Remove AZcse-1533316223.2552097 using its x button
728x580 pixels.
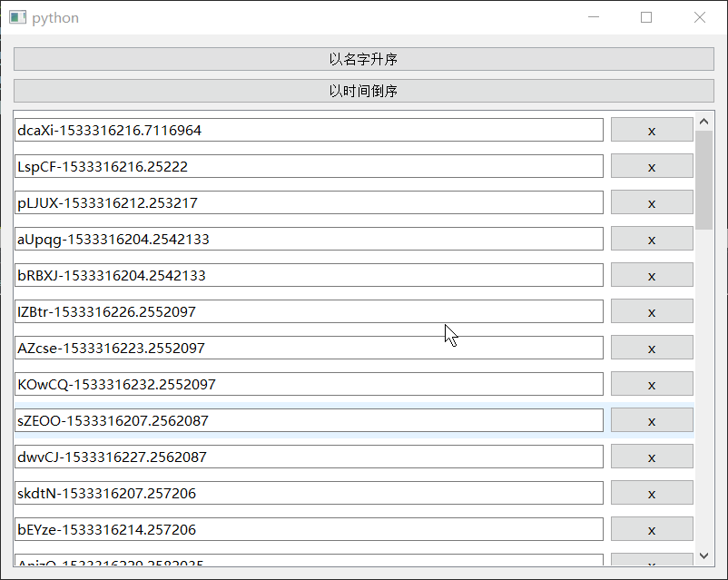(652, 348)
